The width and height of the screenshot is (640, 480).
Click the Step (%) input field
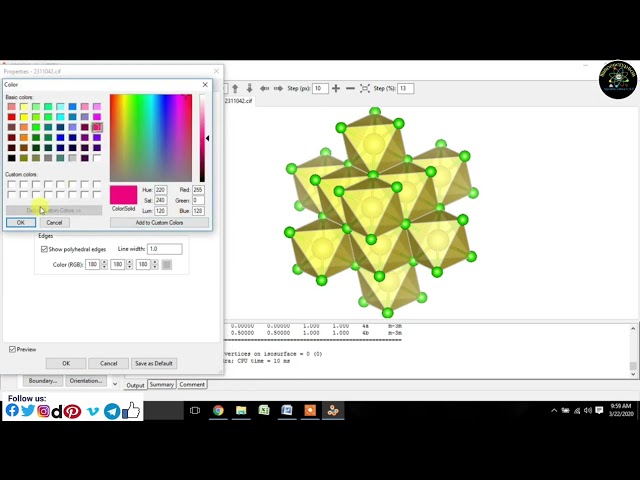click(406, 88)
